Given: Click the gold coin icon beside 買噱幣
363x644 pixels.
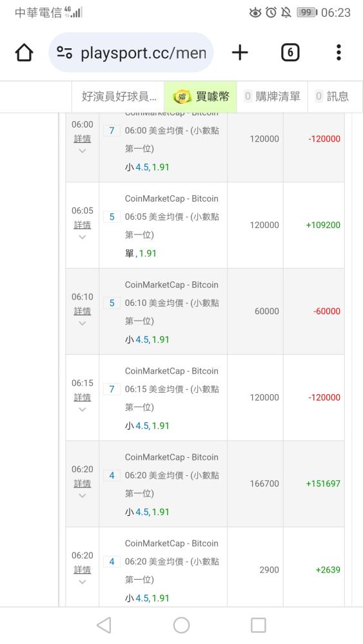Looking at the screenshot, I should pyautogui.click(x=182, y=97).
